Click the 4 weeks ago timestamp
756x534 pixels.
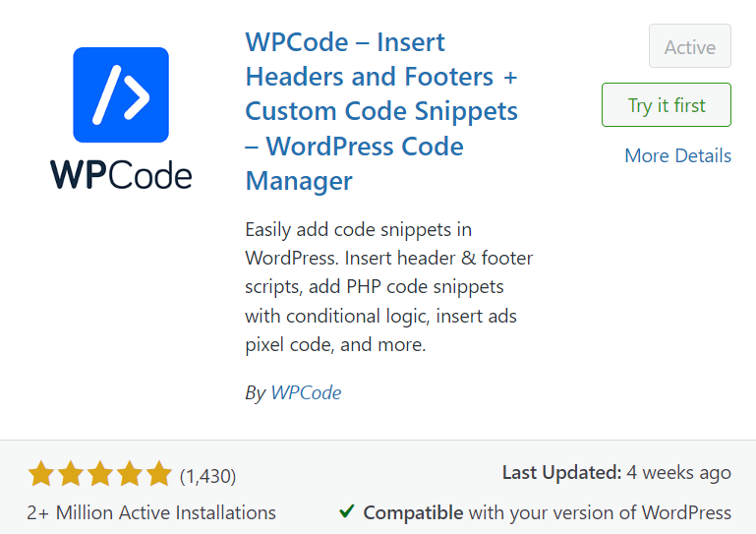[679, 473]
